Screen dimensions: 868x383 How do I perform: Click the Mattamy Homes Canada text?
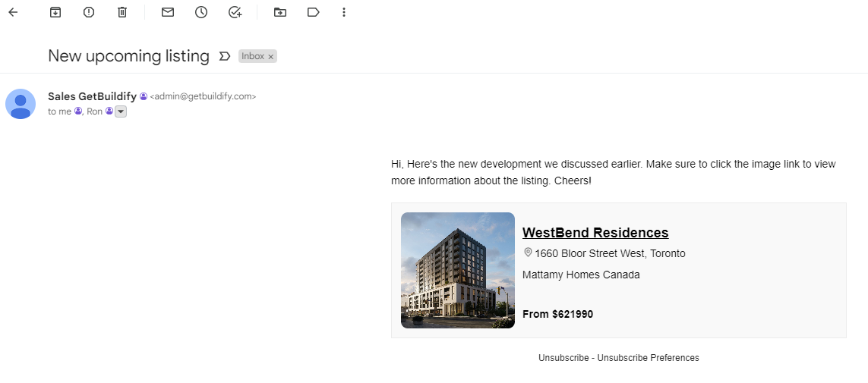[581, 275]
